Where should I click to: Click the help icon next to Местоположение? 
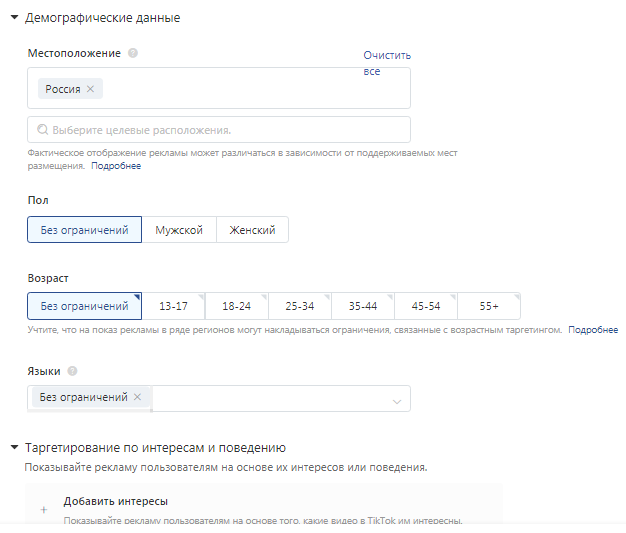pos(133,53)
